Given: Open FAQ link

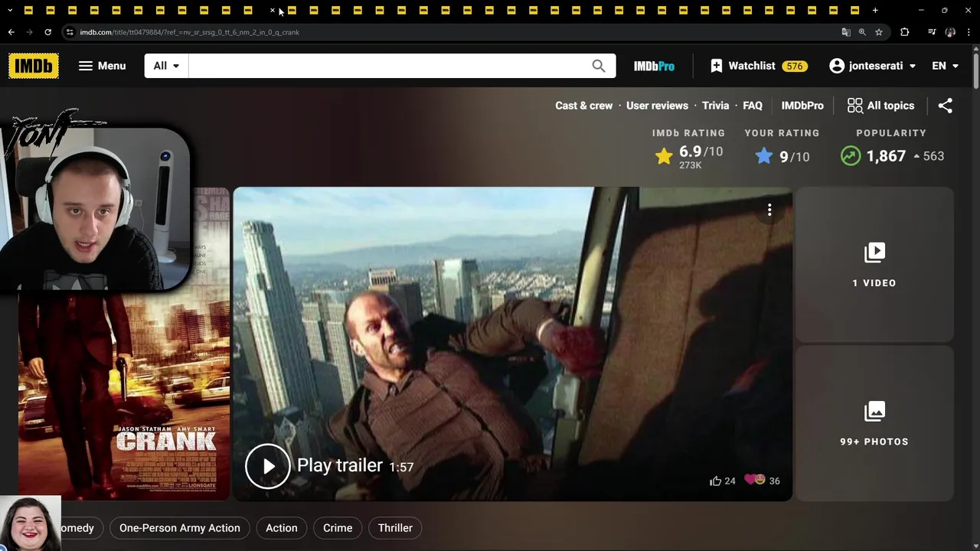Looking at the screenshot, I should pos(753,106).
